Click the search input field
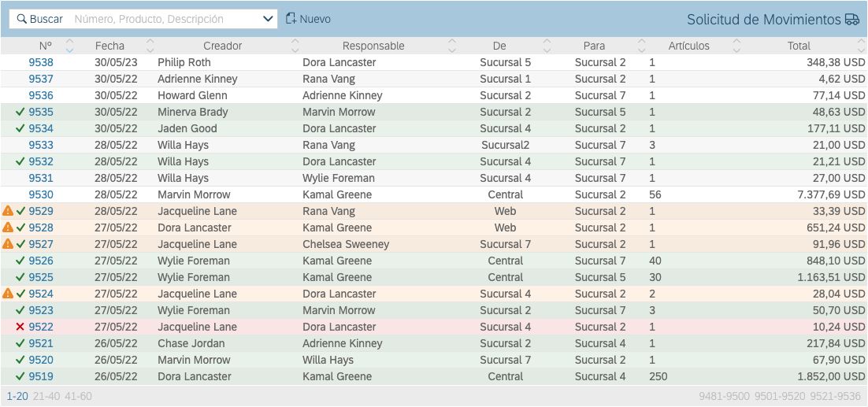 pos(165,19)
